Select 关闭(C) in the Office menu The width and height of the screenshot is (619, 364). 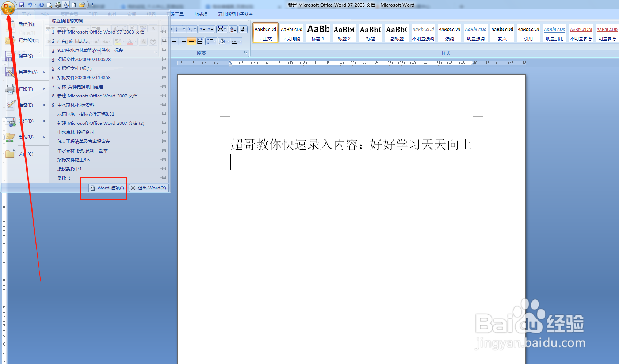tap(26, 154)
